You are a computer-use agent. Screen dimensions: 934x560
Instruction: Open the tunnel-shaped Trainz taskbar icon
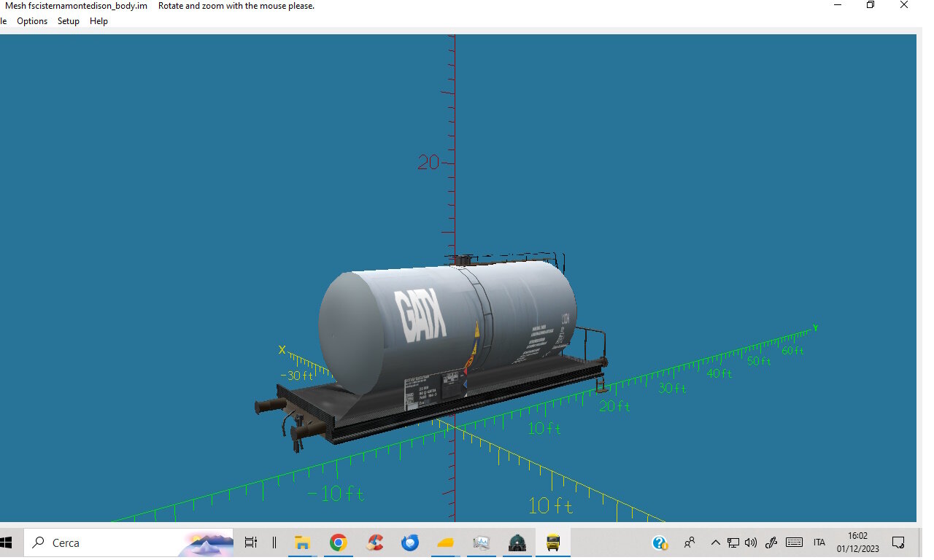pos(517,542)
